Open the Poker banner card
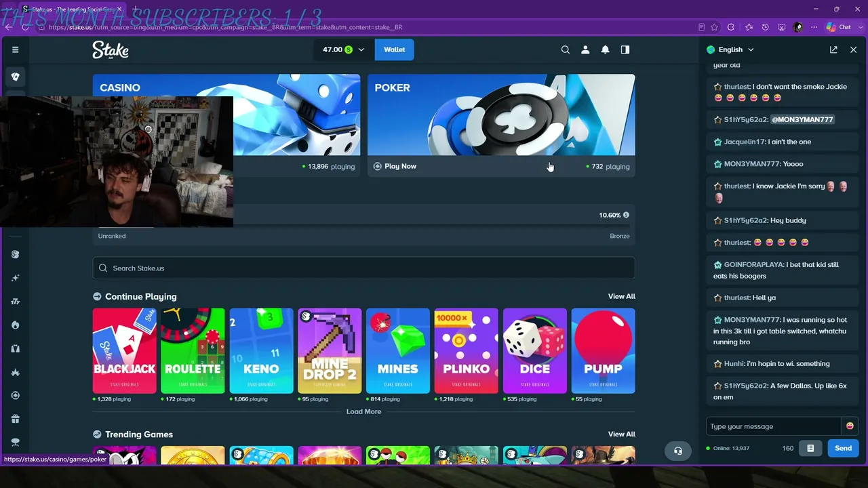Viewport: 868px width, 488px height. point(501,125)
